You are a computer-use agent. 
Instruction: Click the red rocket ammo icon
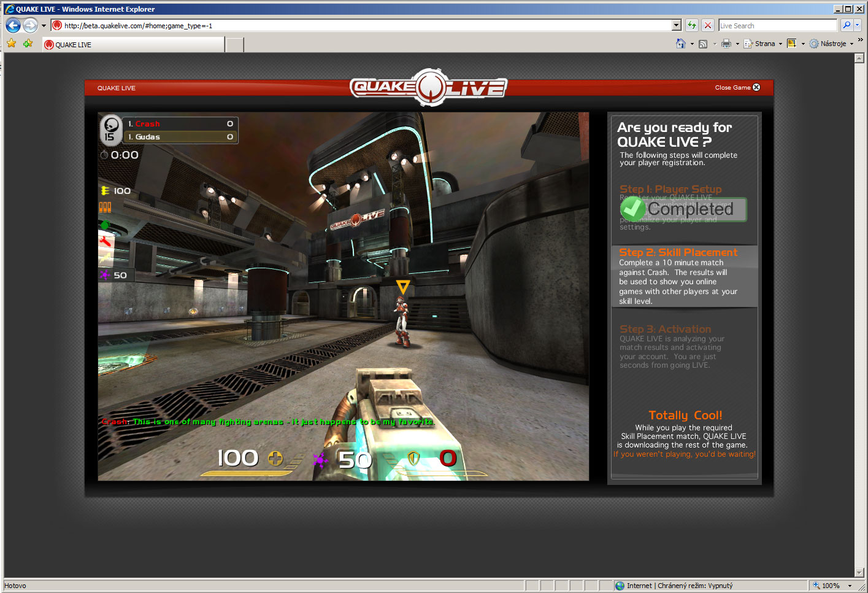click(105, 241)
